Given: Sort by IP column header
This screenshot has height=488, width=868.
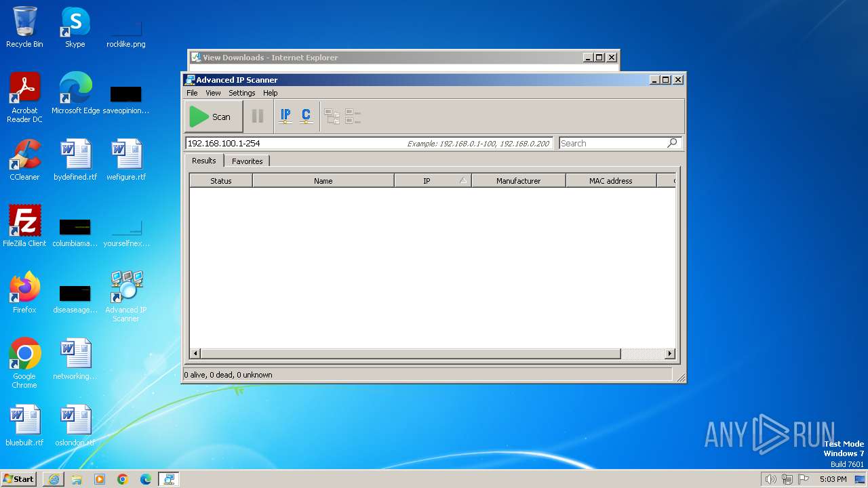Looking at the screenshot, I should coord(433,181).
